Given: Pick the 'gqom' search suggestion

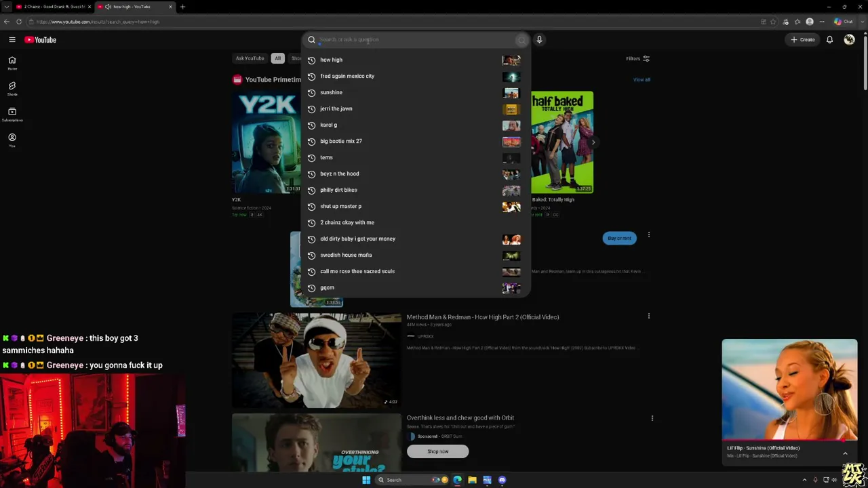Looking at the screenshot, I should [415, 287].
